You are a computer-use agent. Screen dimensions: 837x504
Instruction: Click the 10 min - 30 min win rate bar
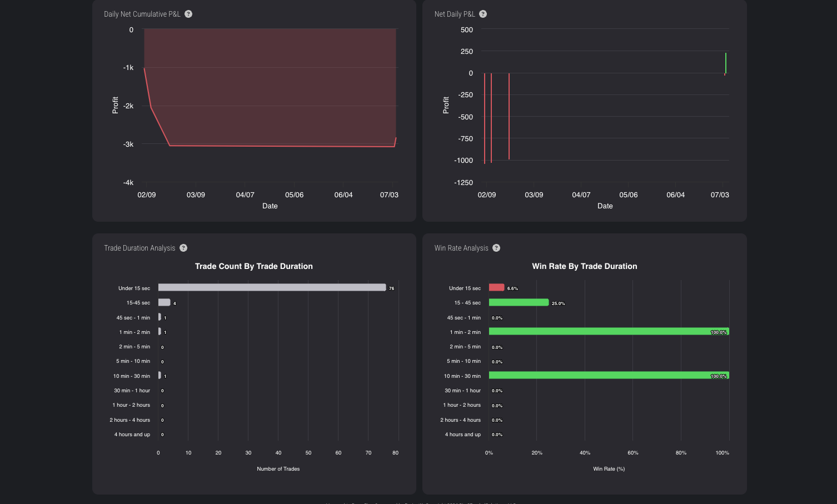coord(608,375)
